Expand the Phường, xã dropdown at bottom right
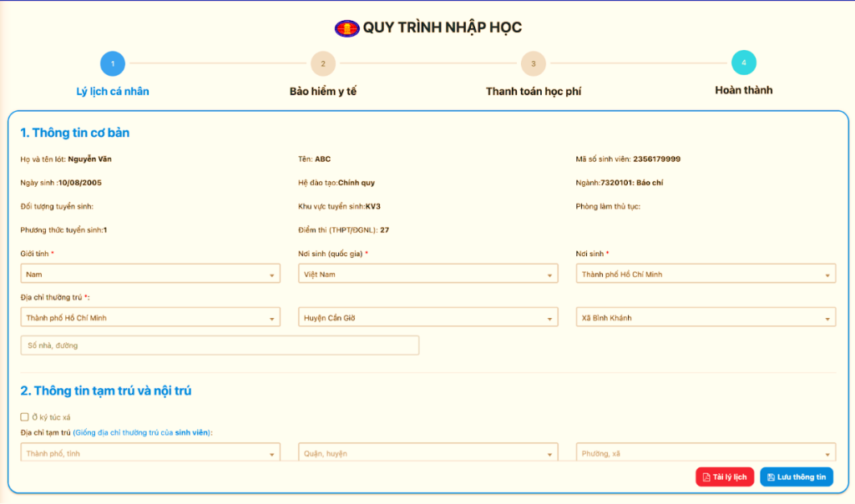The image size is (855, 504). pos(706,451)
